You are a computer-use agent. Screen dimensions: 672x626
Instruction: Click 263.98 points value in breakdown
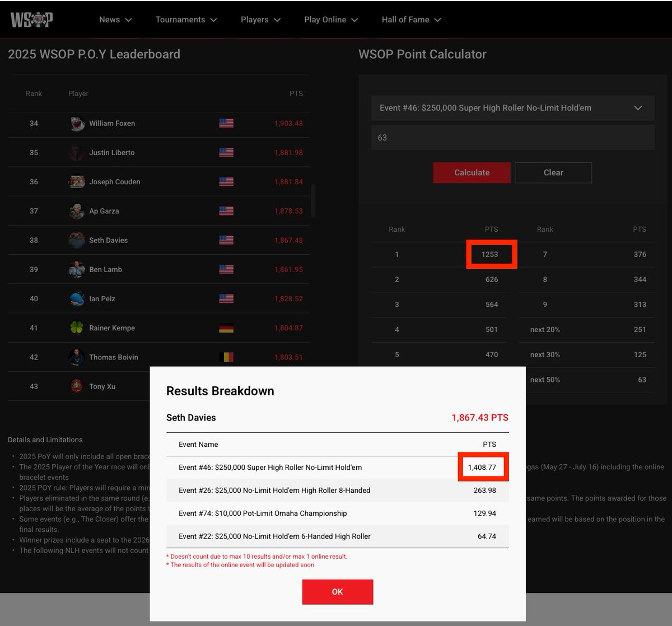(485, 490)
